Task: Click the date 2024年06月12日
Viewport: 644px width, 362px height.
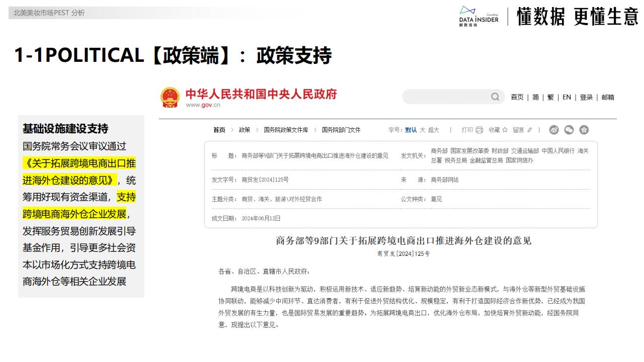Action: click(x=261, y=218)
